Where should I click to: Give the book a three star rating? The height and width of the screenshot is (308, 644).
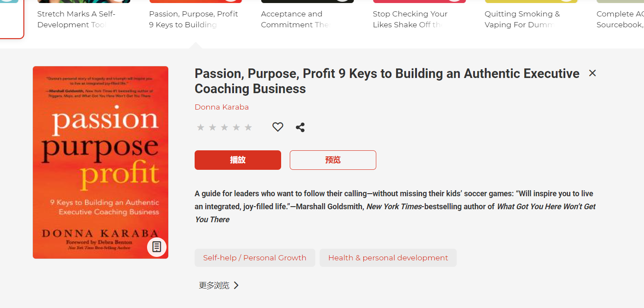[x=224, y=127]
